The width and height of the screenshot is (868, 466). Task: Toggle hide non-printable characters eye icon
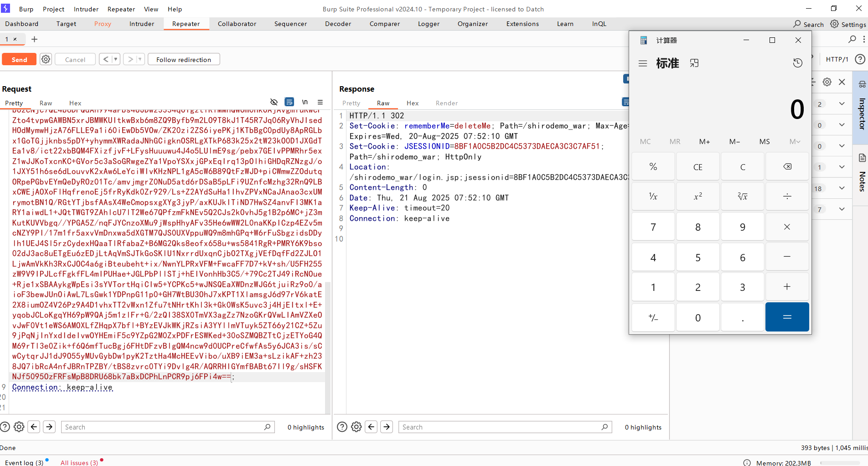tap(274, 102)
